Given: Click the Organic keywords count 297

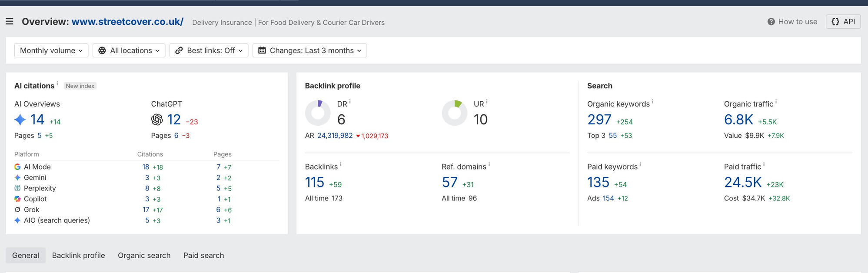Looking at the screenshot, I should (x=599, y=120).
